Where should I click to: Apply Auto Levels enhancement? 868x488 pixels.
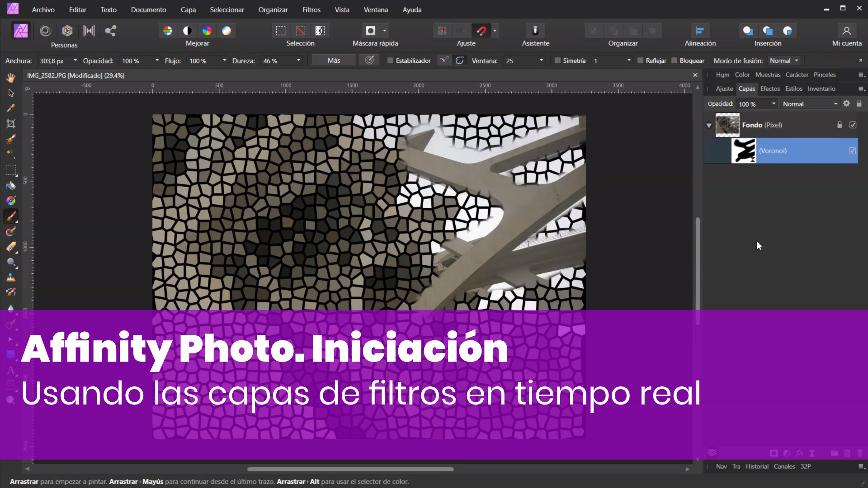tap(168, 31)
